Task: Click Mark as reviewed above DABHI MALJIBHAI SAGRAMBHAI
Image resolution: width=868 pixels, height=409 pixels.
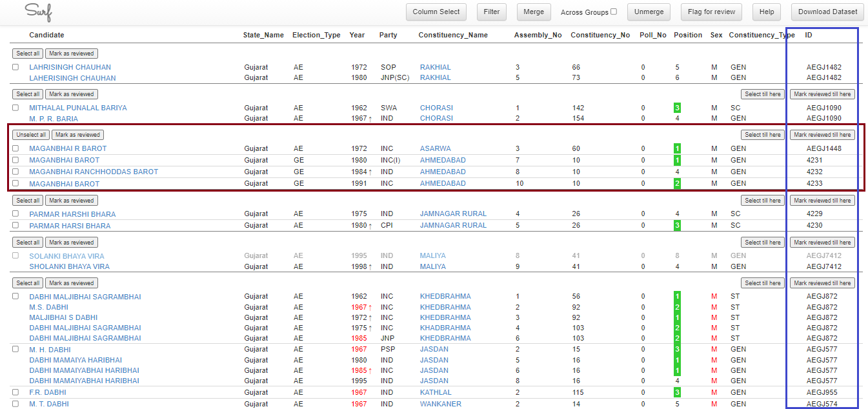Action: pos(72,283)
